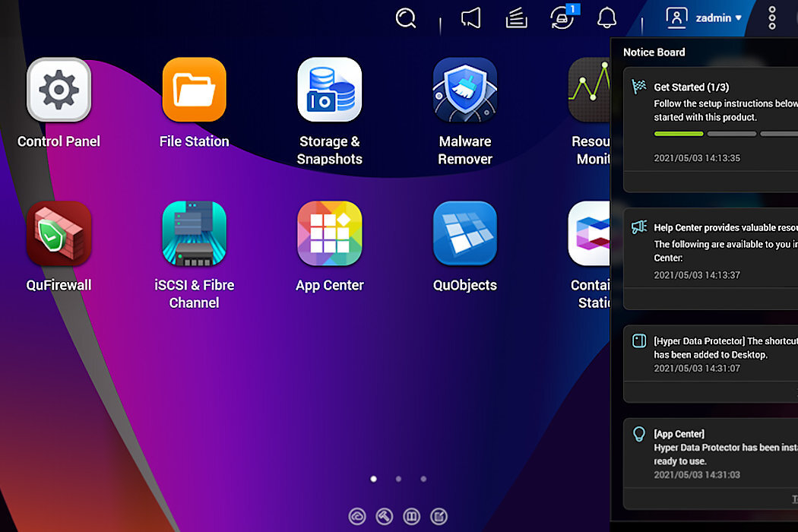
Task: Click timestamp 2021/05/03 14:31:07
Action: pos(697,368)
